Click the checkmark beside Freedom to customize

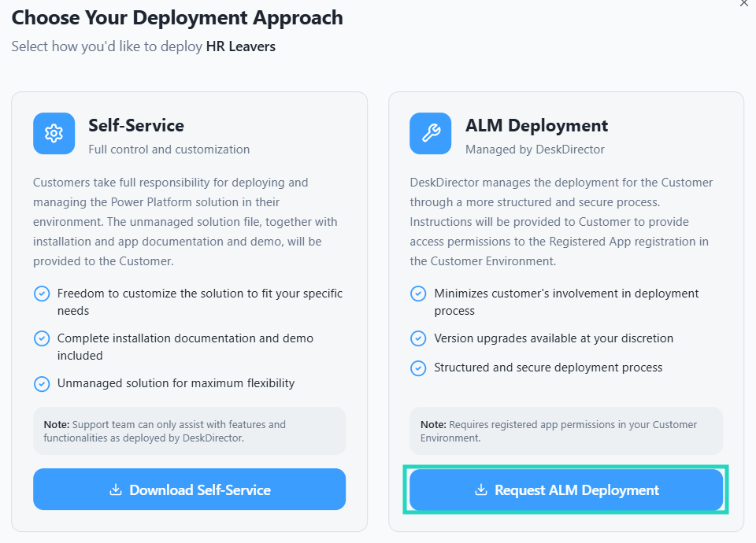(x=42, y=294)
